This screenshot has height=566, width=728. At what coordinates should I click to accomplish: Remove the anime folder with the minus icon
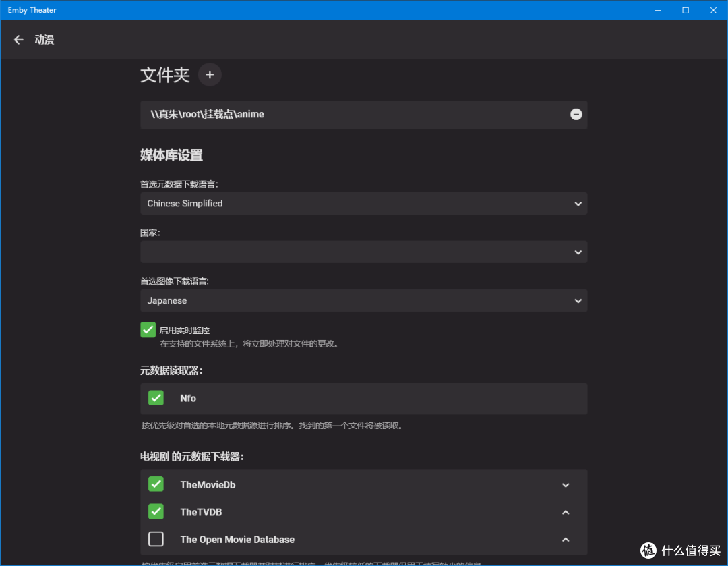click(576, 114)
